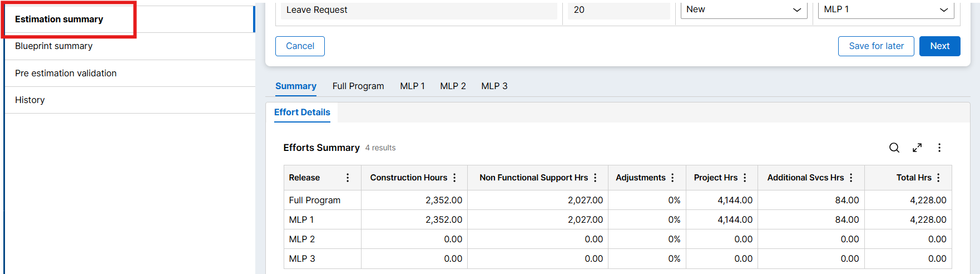980x274 pixels.
Task: Open Release column options menu
Action: pos(348,178)
